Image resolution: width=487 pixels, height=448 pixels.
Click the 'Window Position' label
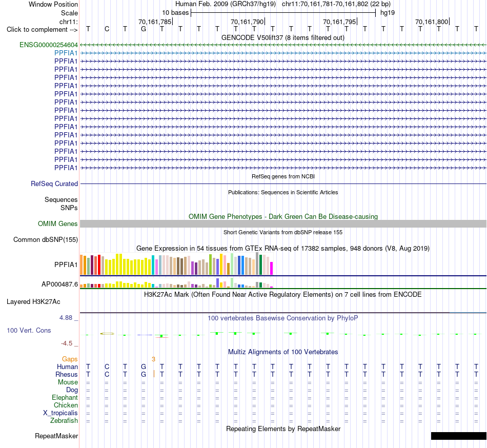[53, 4]
